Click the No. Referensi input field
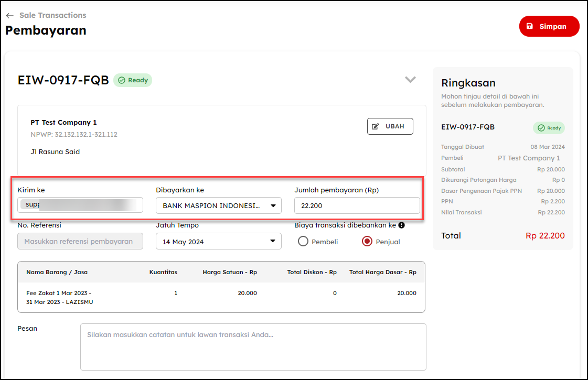 pyautogui.click(x=80, y=241)
